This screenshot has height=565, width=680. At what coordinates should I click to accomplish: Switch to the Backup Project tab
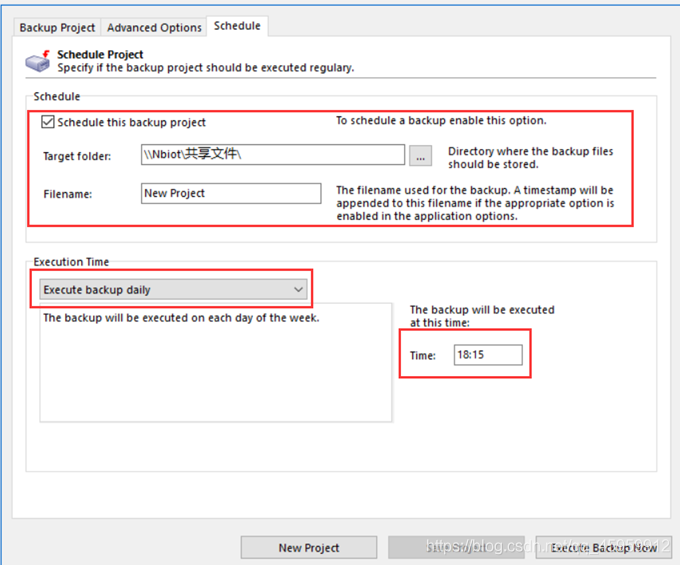coord(57,27)
